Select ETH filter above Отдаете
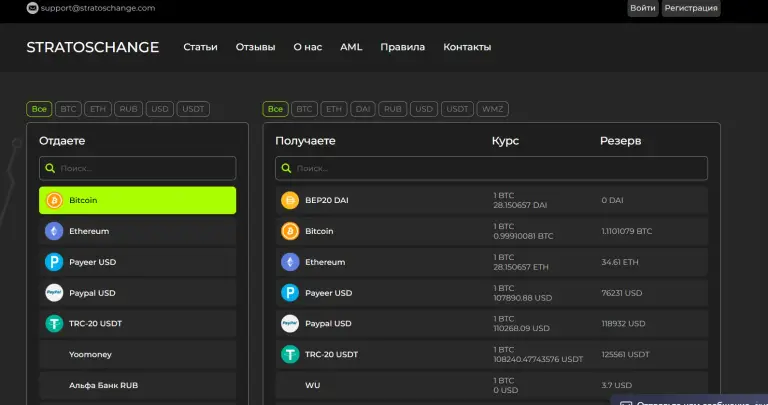768x405 pixels. point(98,109)
